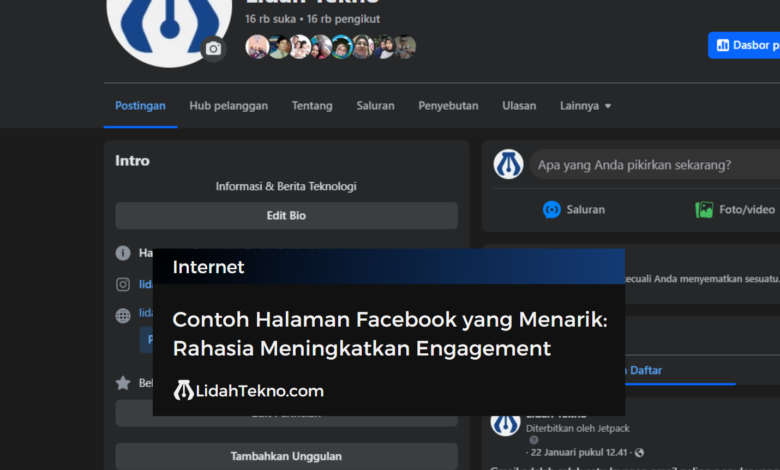
Task: Open the Penyebutan tab
Action: click(448, 106)
